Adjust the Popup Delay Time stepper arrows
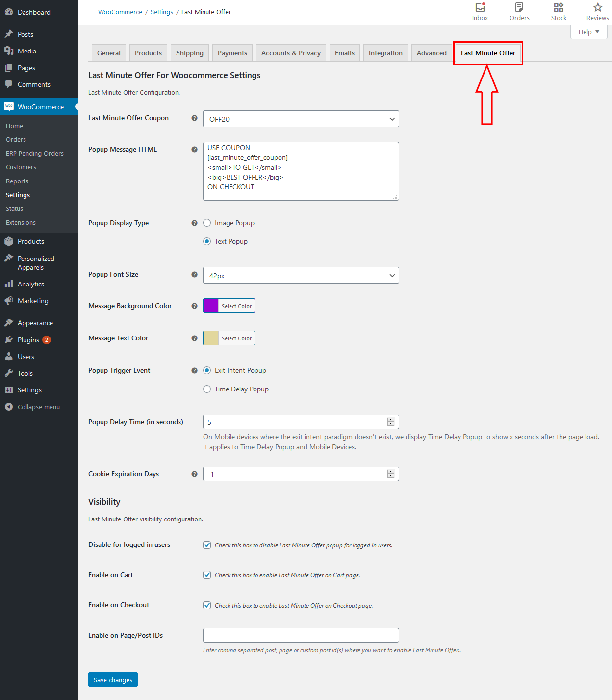 [x=391, y=422]
